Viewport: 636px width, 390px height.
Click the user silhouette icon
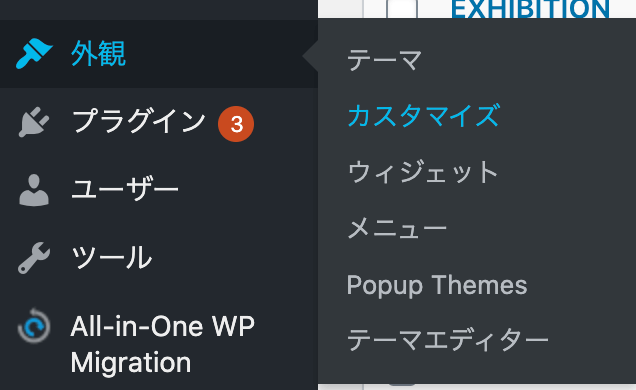click(34, 190)
